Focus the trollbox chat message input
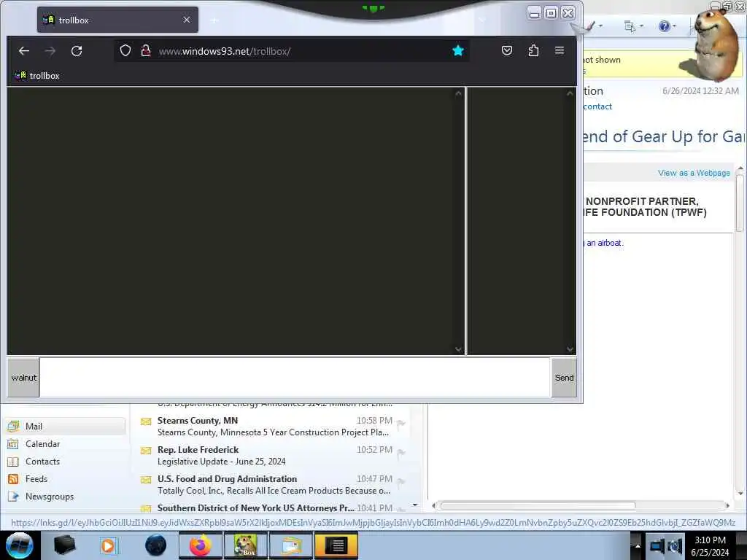The width and height of the screenshot is (747, 560). point(295,378)
